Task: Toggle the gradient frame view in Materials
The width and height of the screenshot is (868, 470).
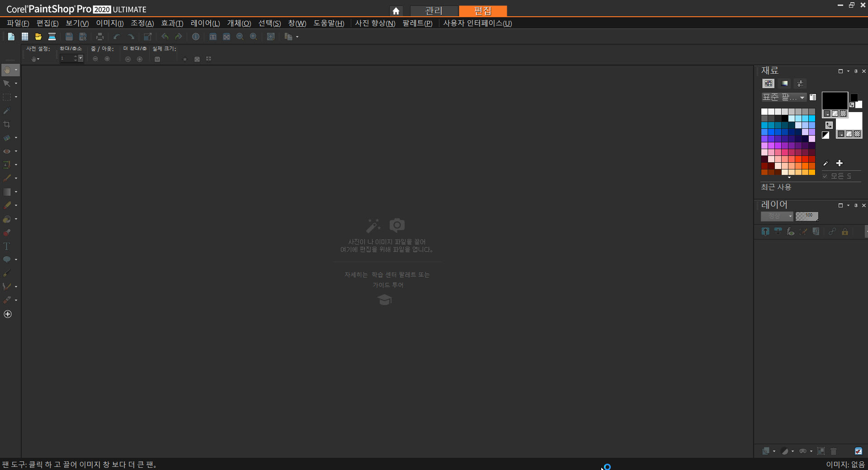Action: coord(785,84)
